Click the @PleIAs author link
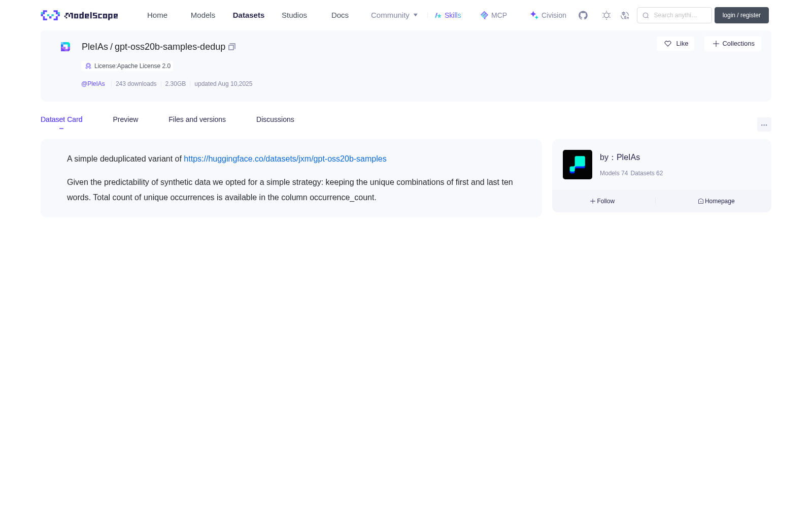Viewport: 812px width, 508px height. (x=93, y=84)
